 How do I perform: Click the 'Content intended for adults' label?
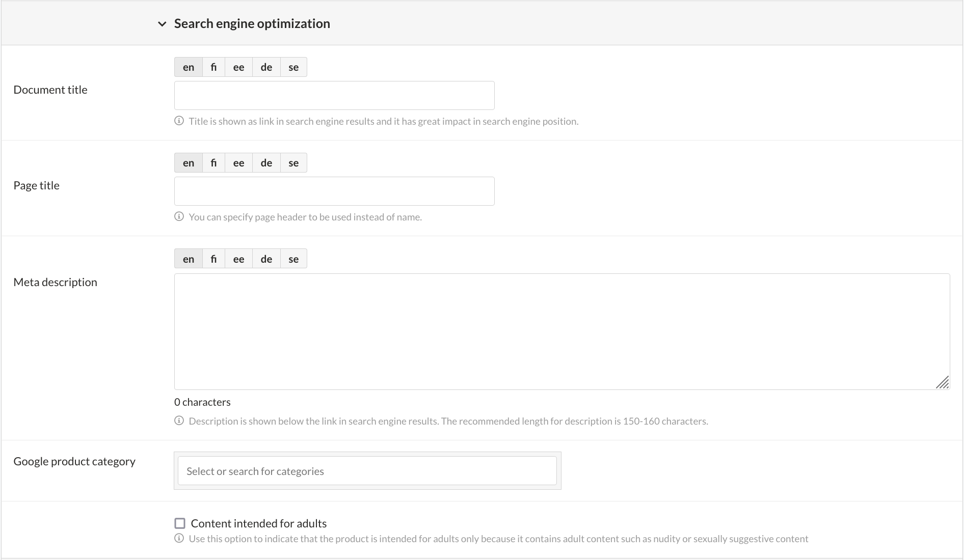pyautogui.click(x=259, y=523)
